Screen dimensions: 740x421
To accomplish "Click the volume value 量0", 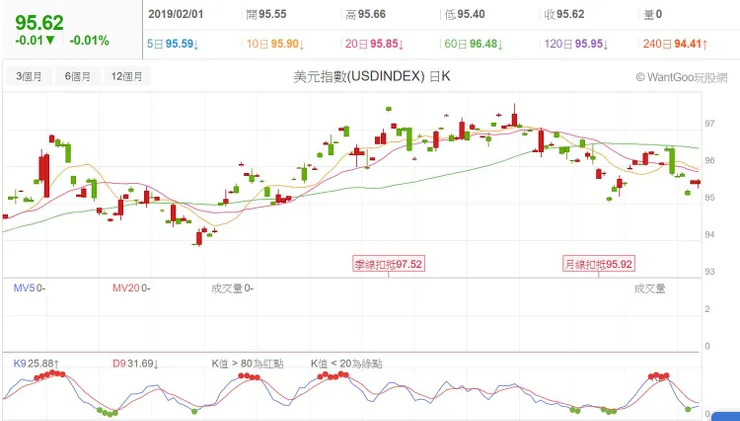I will point(653,14).
